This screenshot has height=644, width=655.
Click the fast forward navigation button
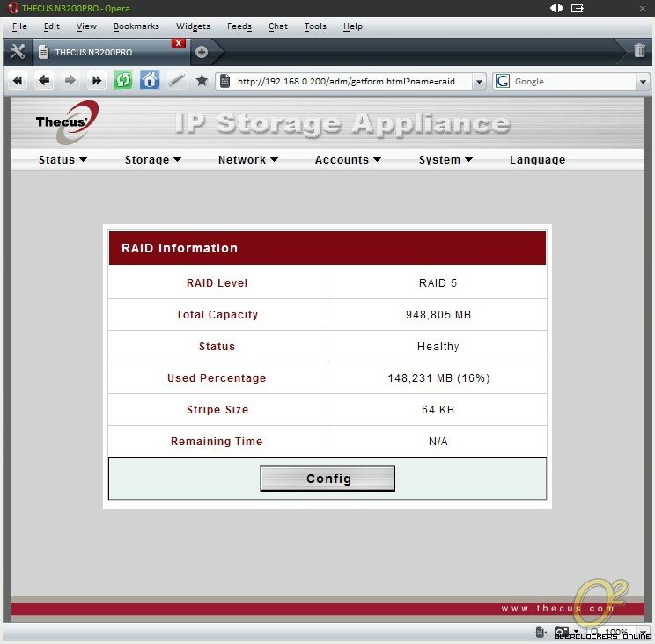tap(97, 80)
